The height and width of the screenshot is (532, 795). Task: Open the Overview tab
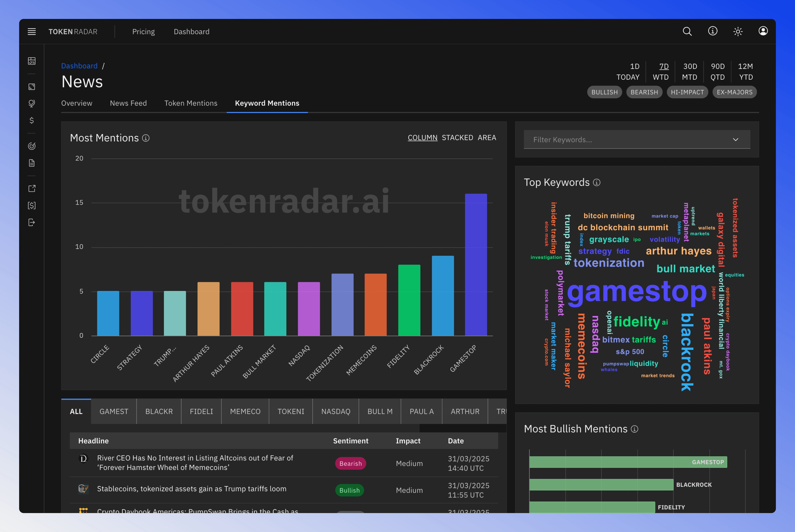point(77,103)
